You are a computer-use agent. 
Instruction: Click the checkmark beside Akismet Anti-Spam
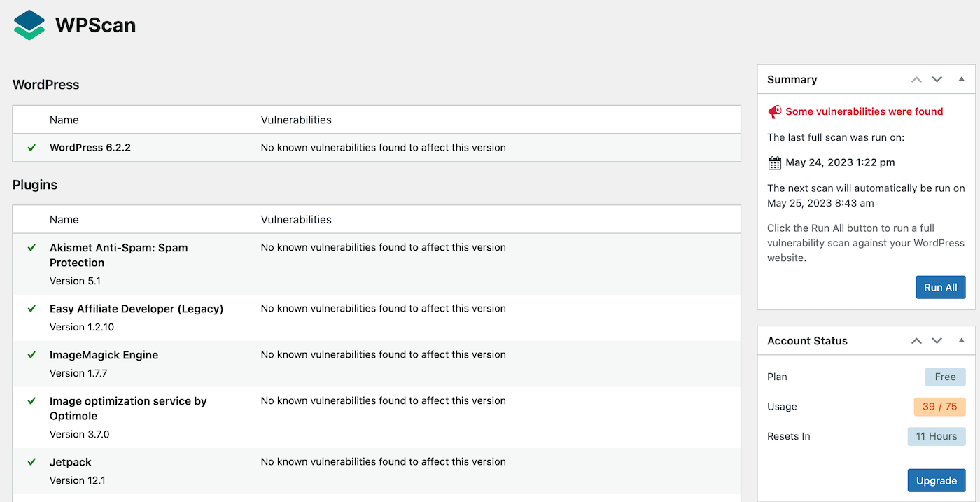(x=31, y=248)
